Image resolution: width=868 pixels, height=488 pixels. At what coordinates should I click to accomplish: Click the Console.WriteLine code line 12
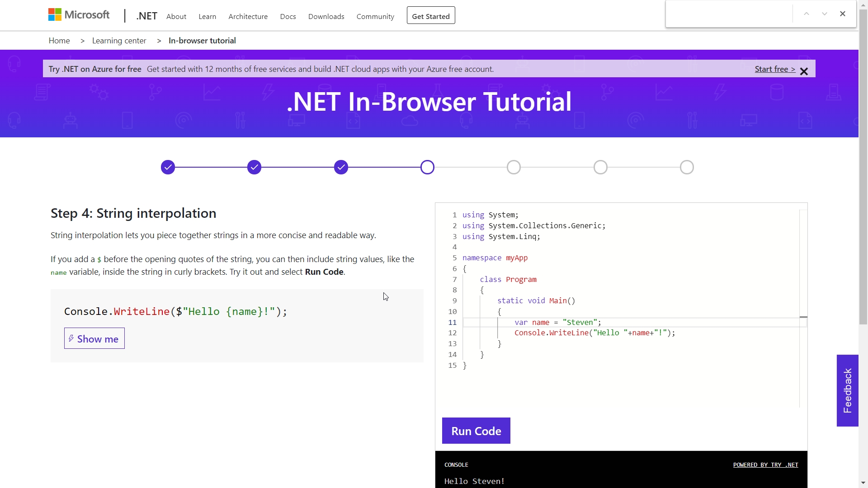(x=595, y=333)
